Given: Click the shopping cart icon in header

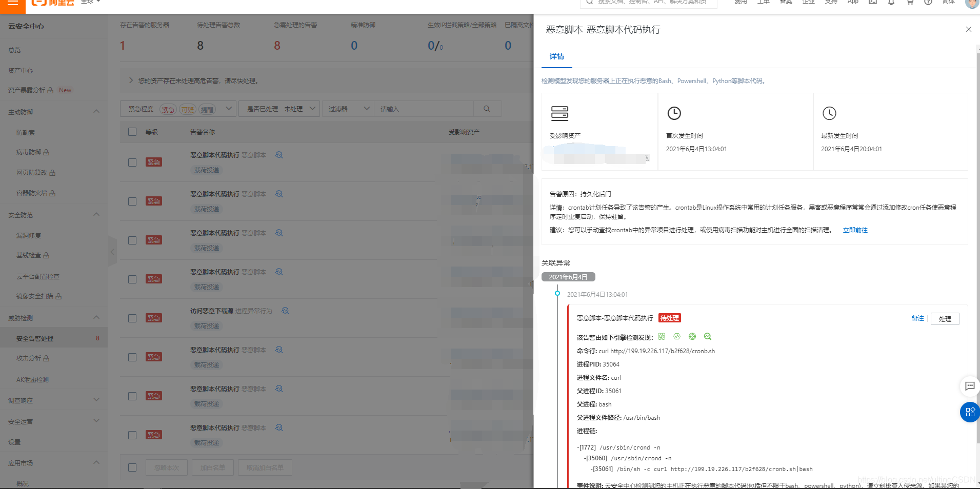Looking at the screenshot, I should pyautogui.click(x=910, y=3).
